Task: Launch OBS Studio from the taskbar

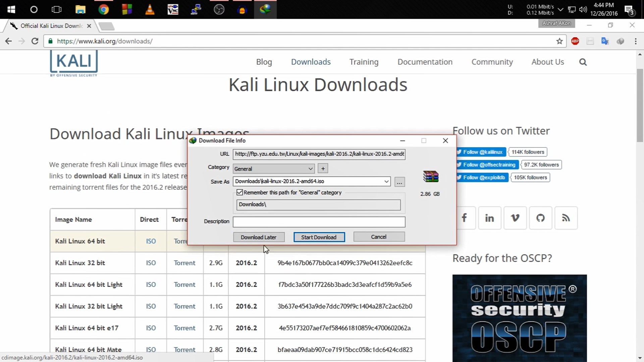Action: click(x=219, y=9)
